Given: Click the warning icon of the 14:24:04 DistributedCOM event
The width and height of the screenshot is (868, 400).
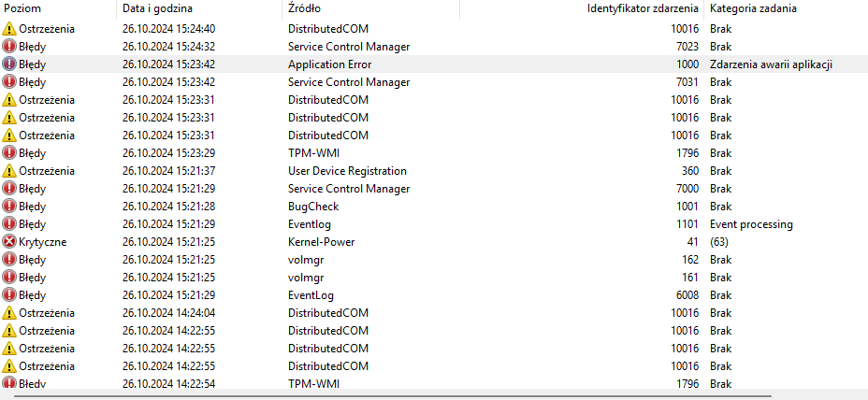Looking at the screenshot, I should click(x=9, y=313).
